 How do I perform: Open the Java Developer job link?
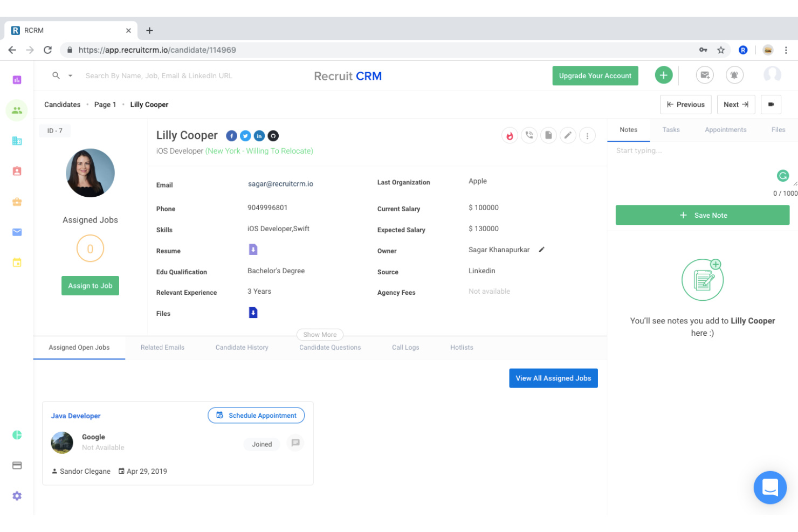[x=75, y=416]
